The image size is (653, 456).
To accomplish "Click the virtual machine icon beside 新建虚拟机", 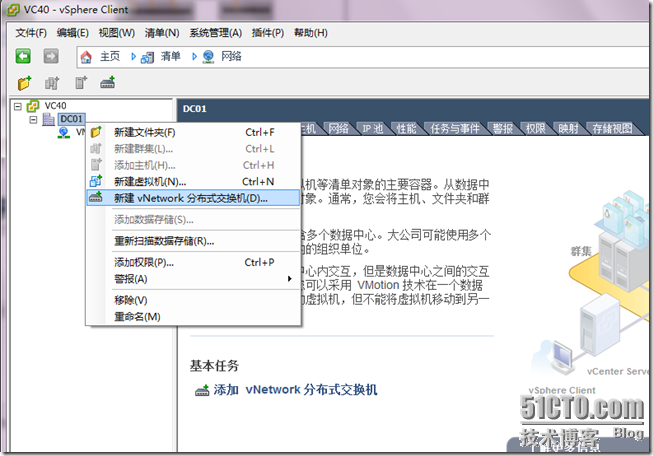I will [x=96, y=181].
